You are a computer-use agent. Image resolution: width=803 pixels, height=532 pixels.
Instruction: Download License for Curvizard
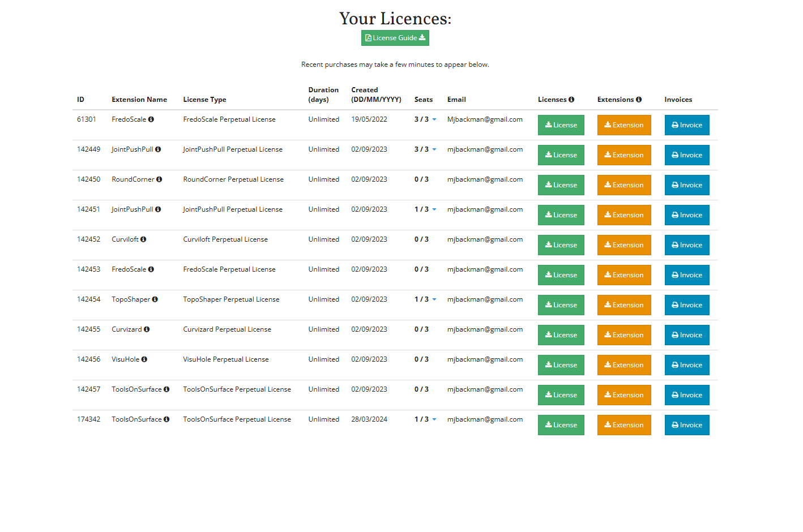click(561, 335)
